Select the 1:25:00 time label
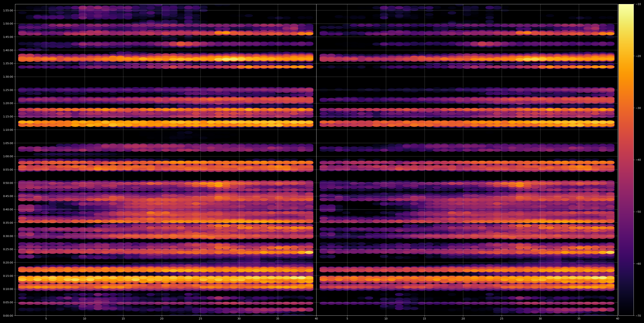The width and height of the screenshot is (644, 323). (8, 90)
